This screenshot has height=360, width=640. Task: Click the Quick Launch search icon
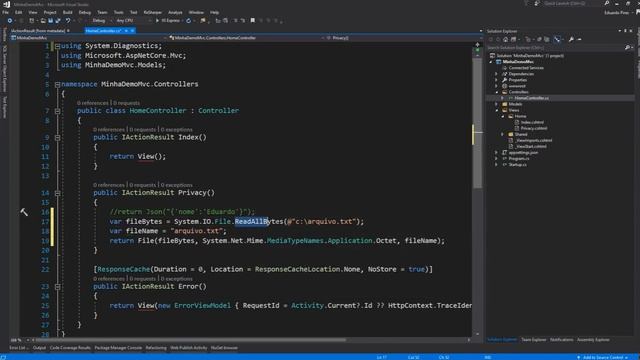coord(607,3)
